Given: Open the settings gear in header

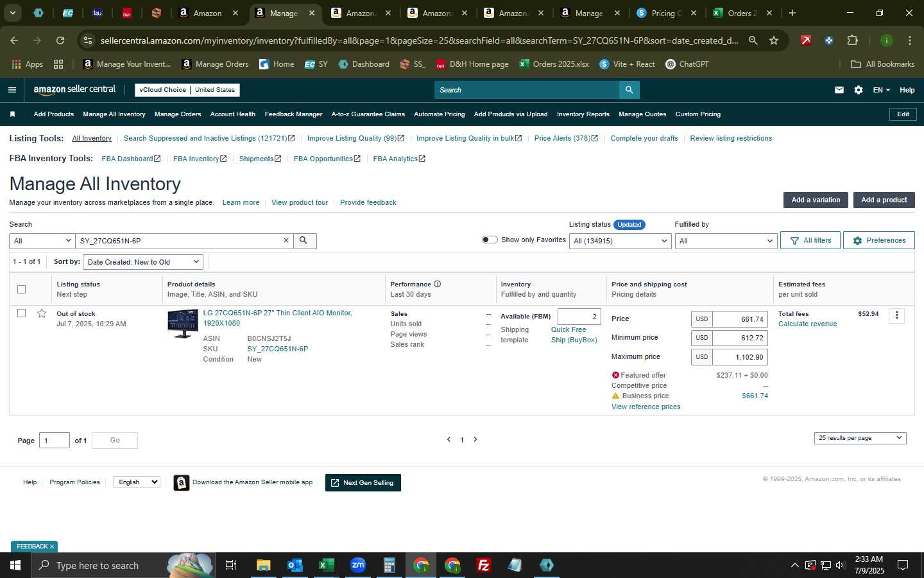Looking at the screenshot, I should (859, 90).
